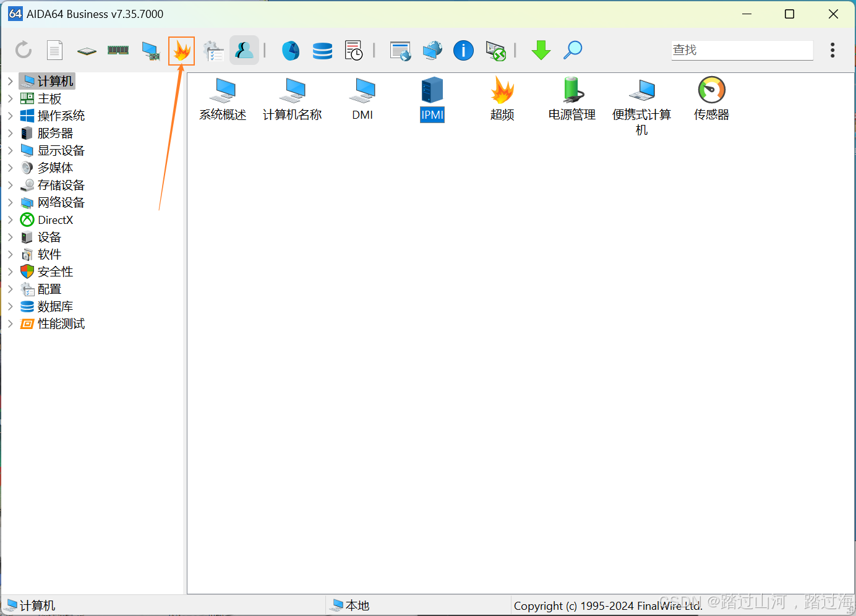This screenshot has height=616, width=856.
Task: Expand the 服务器 tree node
Action: (x=10, y=133)
